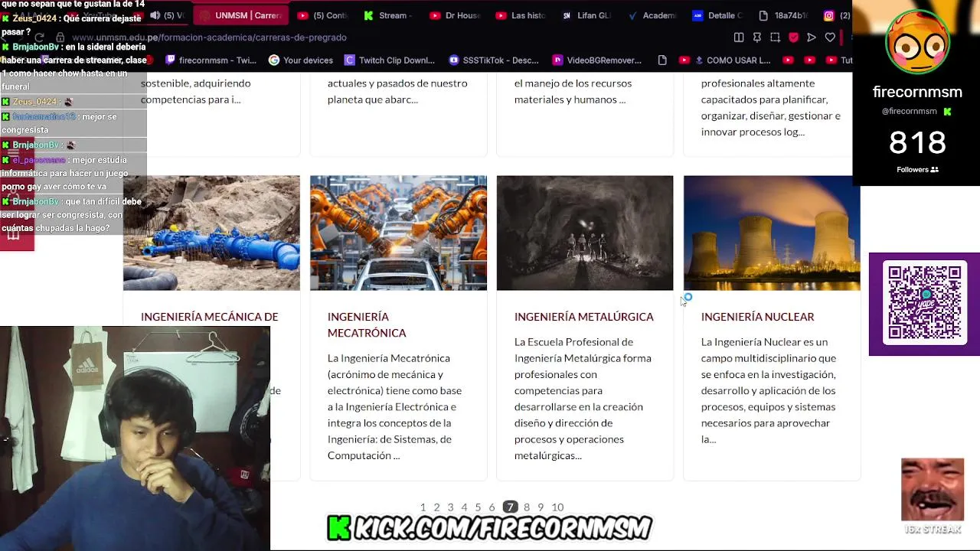Click the laughing face streak emote
The height and width of the screenshot is (551, 980).
click(932, 490)
